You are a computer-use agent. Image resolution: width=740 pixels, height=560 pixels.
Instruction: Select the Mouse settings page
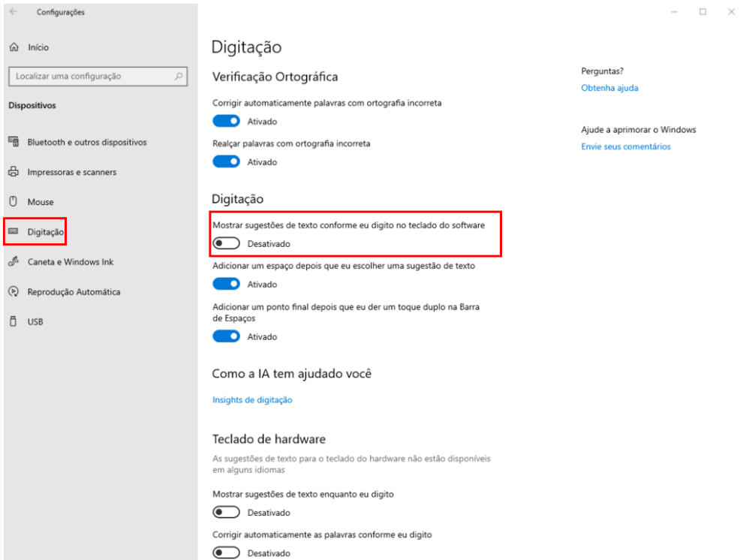41,202
